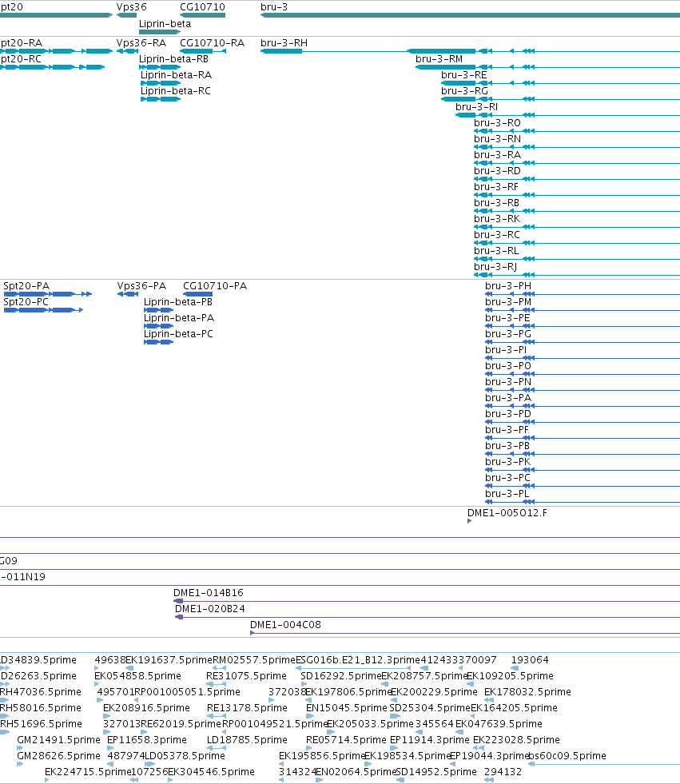Select the bru-3-PL protein label
The image size is (680, 784).
click(507, 494)
